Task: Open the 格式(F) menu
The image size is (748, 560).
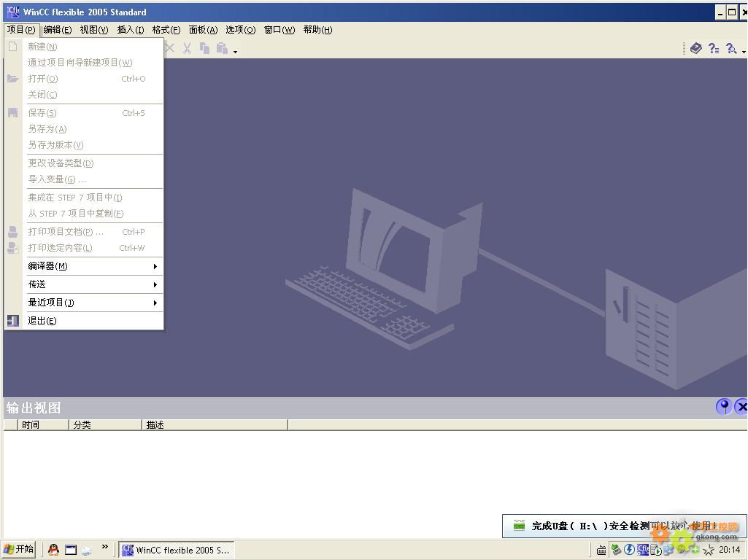Action: click(166, 30)
